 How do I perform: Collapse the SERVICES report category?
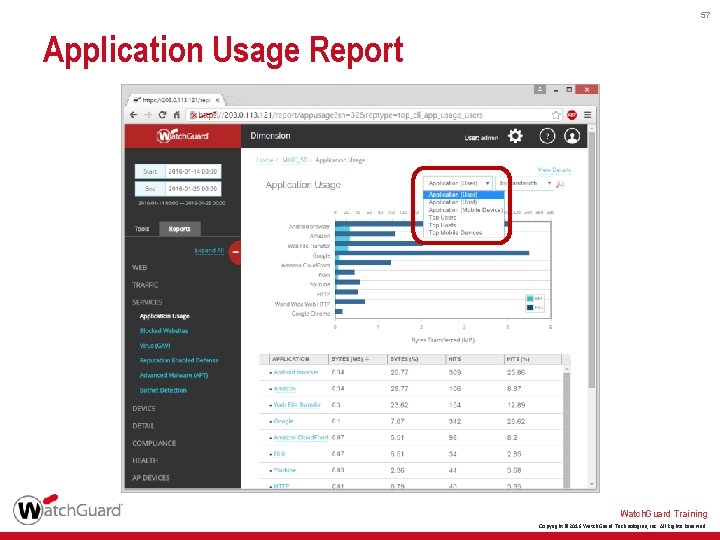tap(147, 302)
